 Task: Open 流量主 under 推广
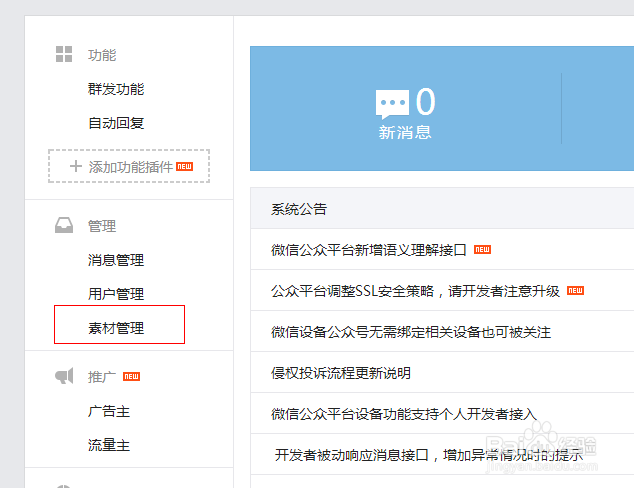pyautogui.click(x=109, y=445)
